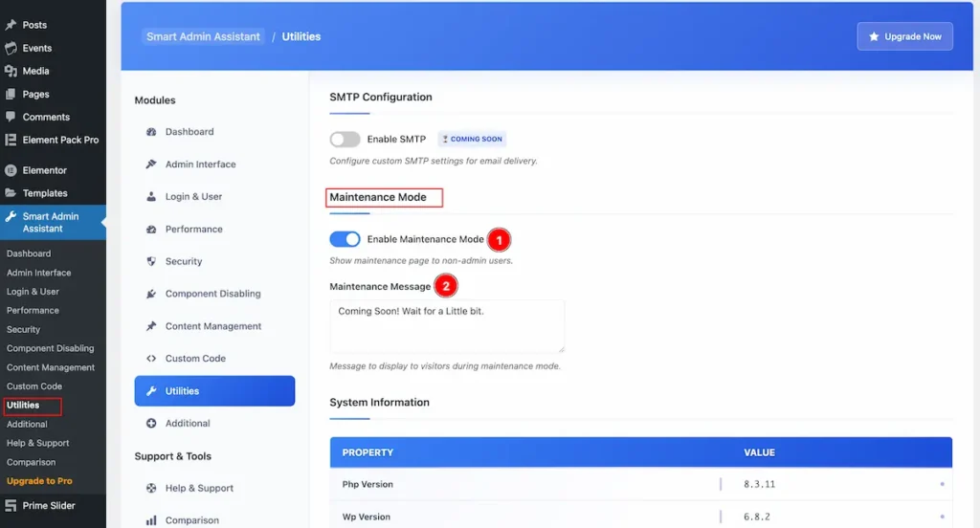The height and width of the screenshot is (528, 980).
Task: Click the Upgrade to Pro submenu link
Action: 39,481
